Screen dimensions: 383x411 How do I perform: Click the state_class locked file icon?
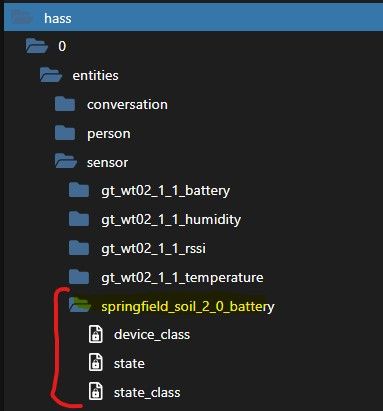pos(96,392)
